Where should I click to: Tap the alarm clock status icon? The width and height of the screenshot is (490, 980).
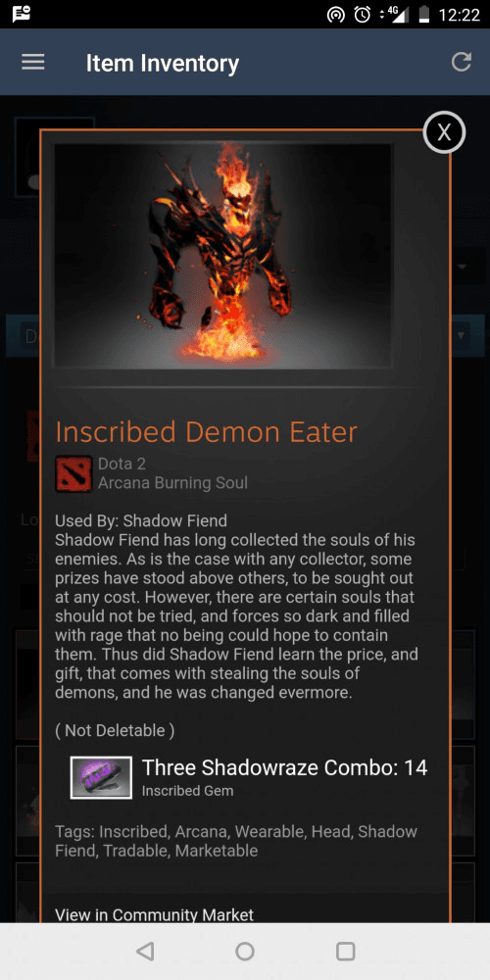[x=363, y=14]
